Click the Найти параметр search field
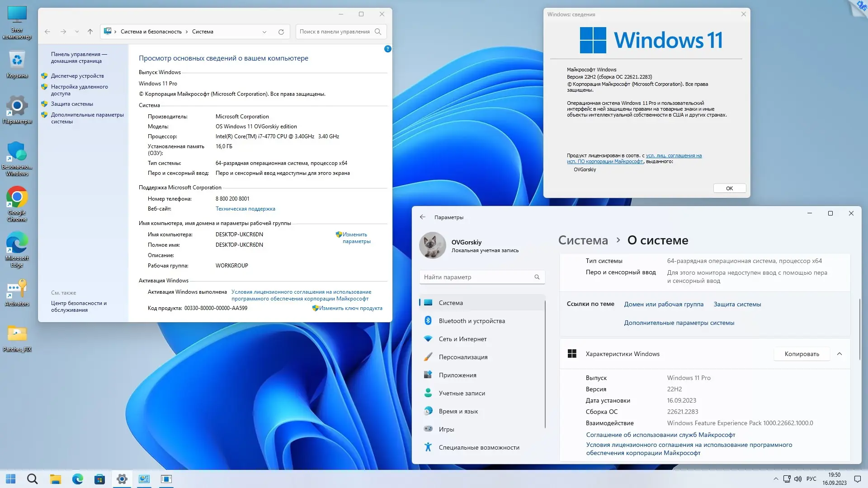Screen dimensions: 868x488 (477, 277)
